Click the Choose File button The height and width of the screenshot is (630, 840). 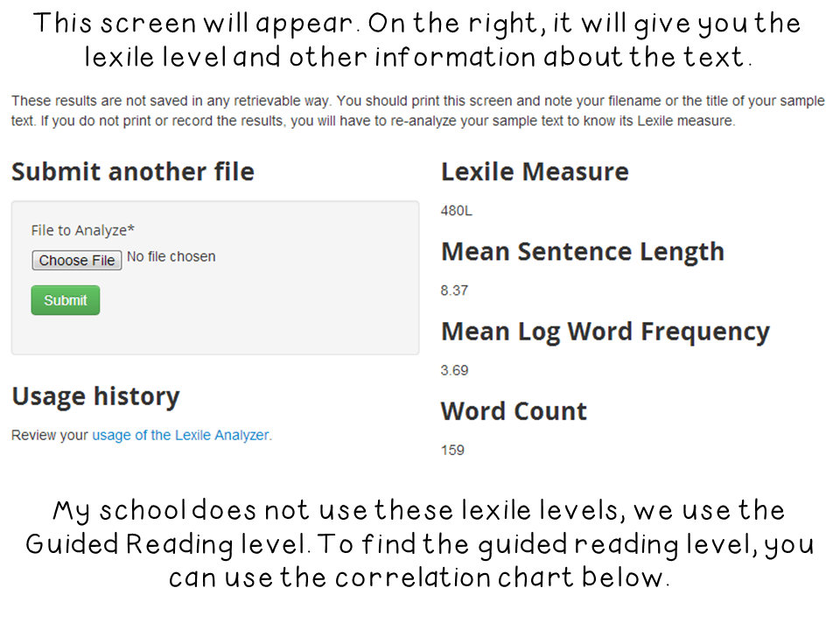click(x=77, y=261)
